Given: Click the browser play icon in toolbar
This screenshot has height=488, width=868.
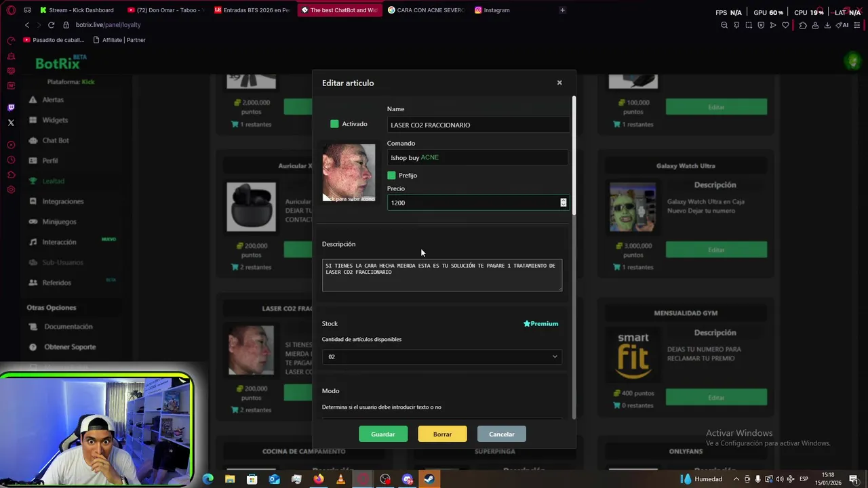Looking at the screenshot, I should point(773,25).
